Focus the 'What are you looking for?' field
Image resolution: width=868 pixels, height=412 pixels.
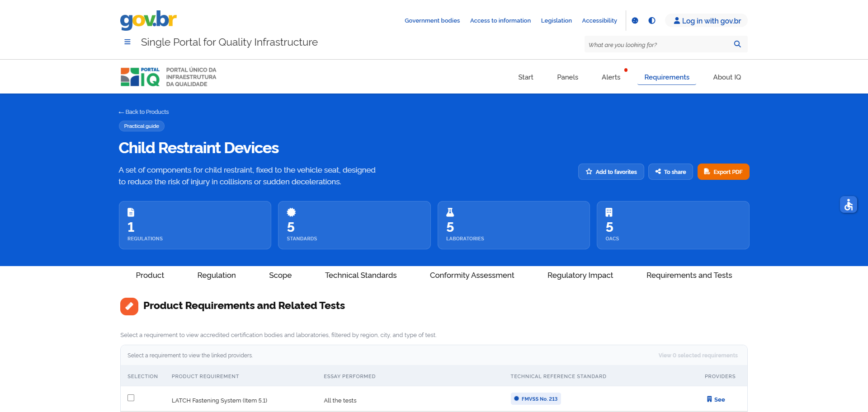pos(658,45)
